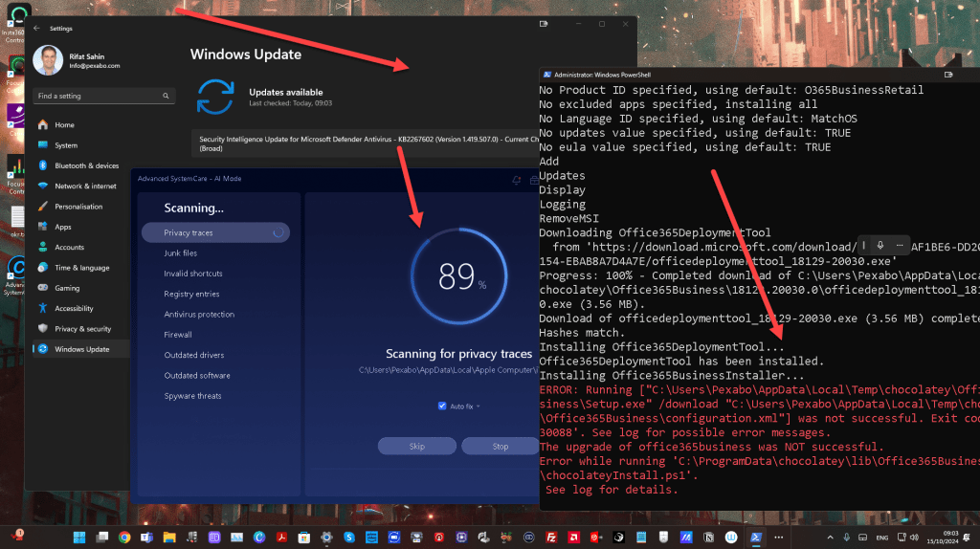Select Spyware threats in scan list
Image resolution: width=980 pixels, height=549 pixels.
pyautogui.click(x=192, y=396)
